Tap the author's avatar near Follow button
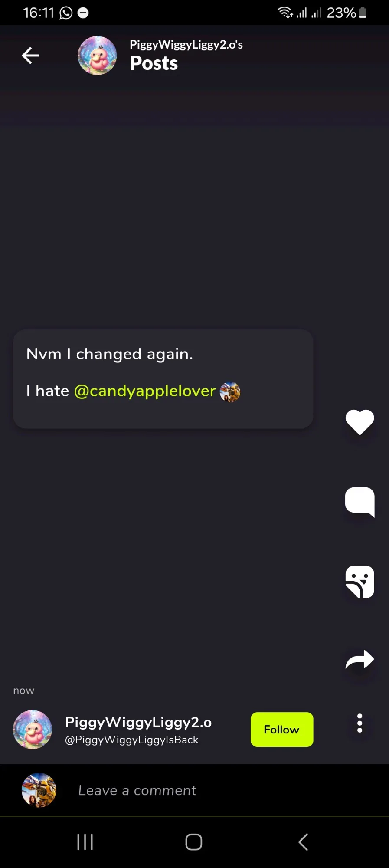 pyautogui.click(x=33, y=730)
